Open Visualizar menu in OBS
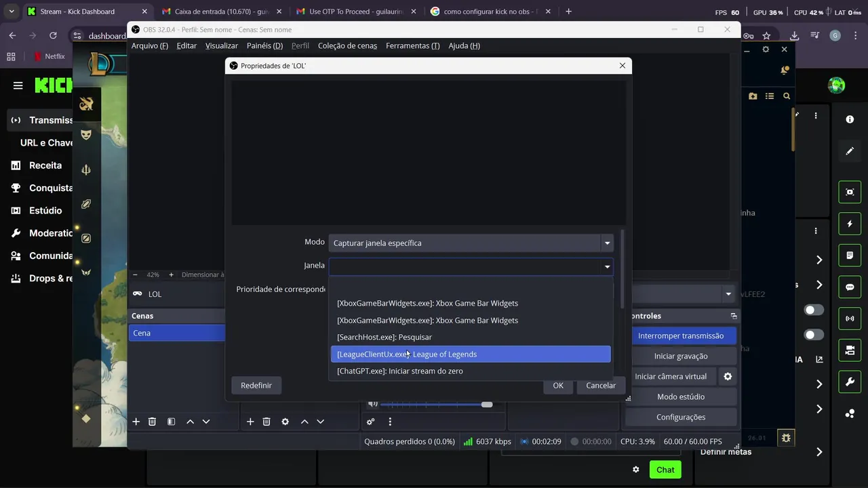 222,45
